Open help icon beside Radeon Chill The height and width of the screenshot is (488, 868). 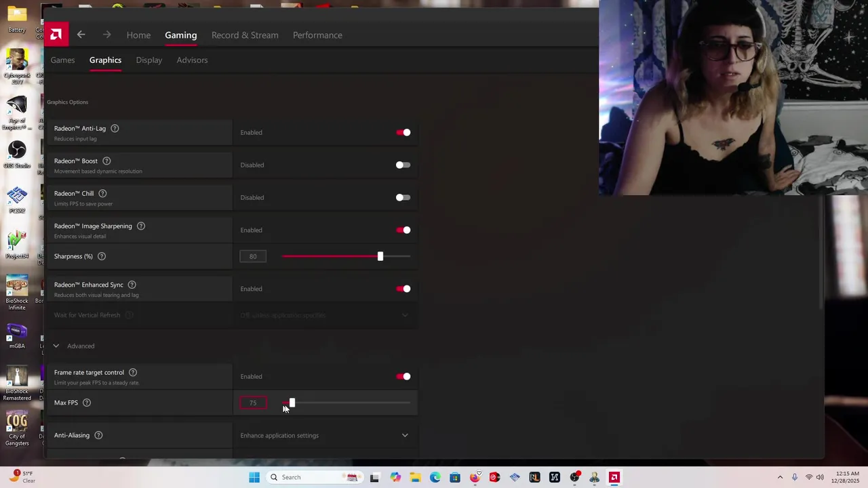click(102, 193)
